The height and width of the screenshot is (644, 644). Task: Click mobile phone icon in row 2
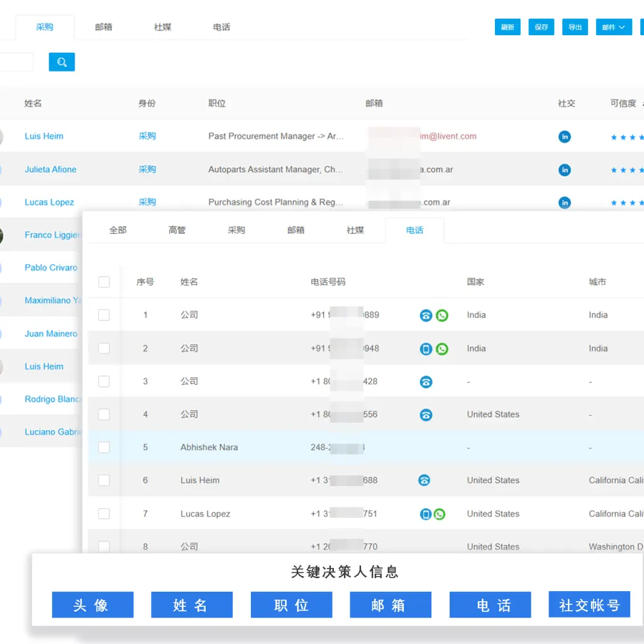tap(426, 349)
